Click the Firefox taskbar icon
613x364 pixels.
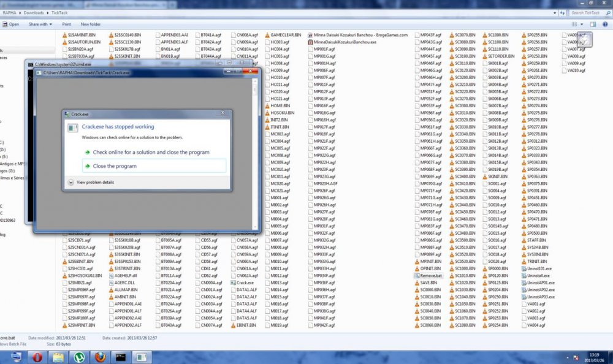pyautogui.click(x=100, y=356)
